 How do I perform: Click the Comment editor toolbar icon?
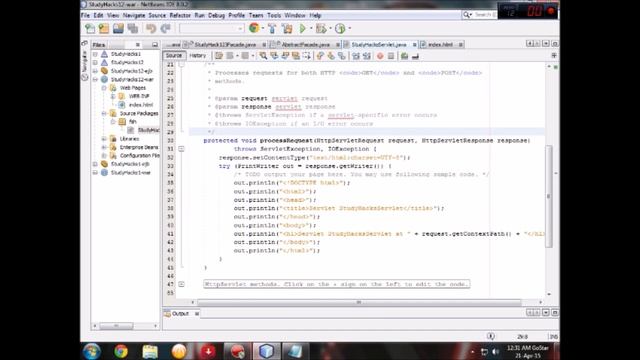[x=404, y=56]
